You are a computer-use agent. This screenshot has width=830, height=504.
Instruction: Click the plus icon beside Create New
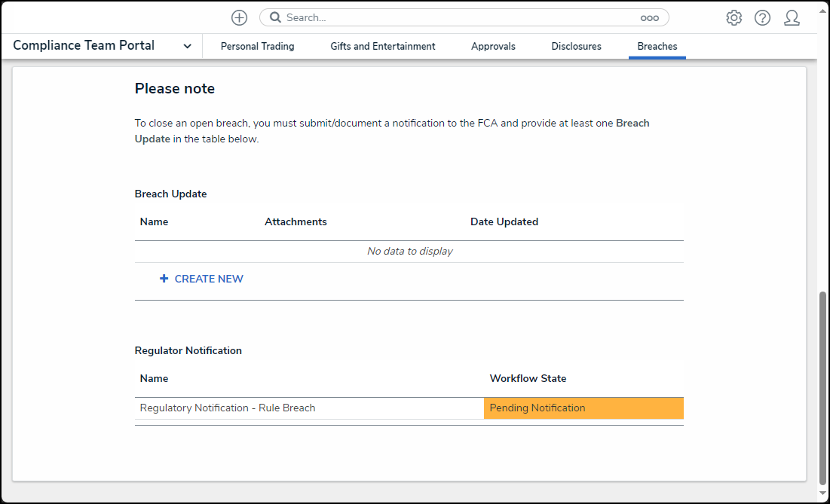tap(164, 279)
